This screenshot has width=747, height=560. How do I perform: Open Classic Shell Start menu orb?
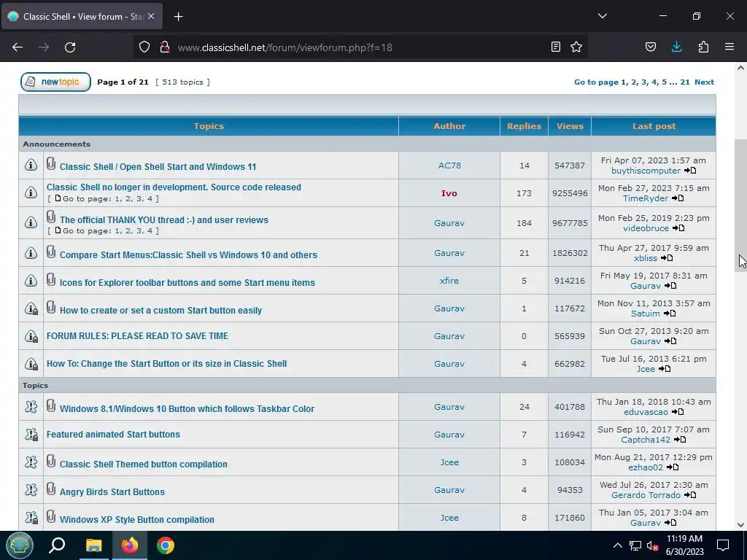pyautogui.click(x=20, y=545)
